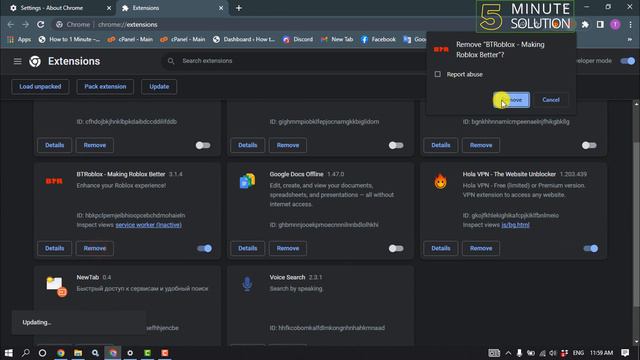Close the Extensions browser tab
The image size is (640, 360).
221,8
